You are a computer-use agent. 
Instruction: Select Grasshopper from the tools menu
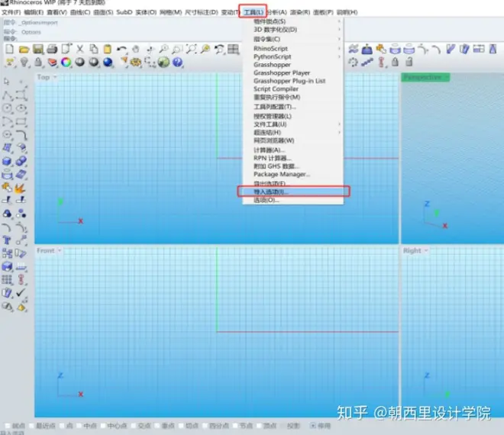272,65
